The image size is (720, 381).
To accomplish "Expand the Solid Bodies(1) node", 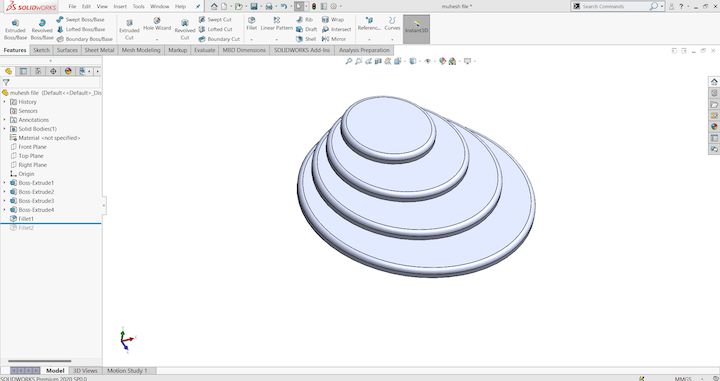I will tap(5, 129).
